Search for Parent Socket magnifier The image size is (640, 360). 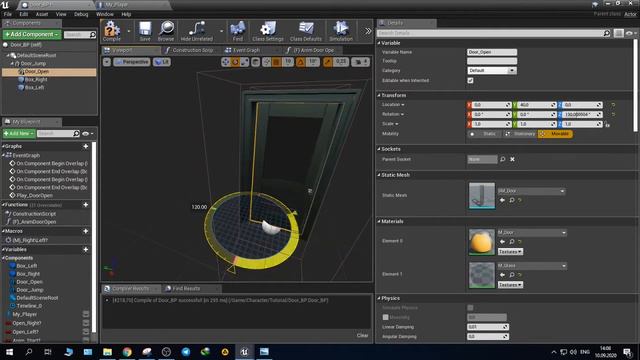[503, 159]
